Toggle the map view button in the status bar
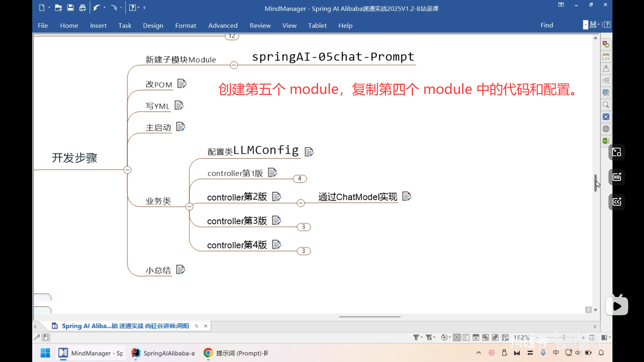 pos(457,337)
